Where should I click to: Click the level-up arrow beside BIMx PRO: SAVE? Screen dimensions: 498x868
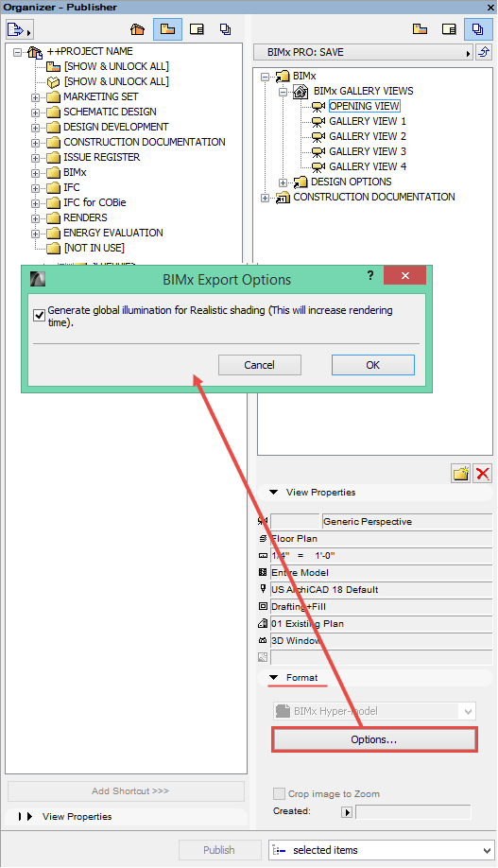tap(484, 53)
